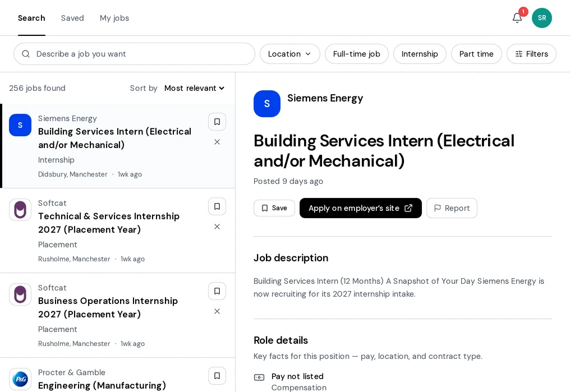Screen dimensions: 570x392
Task: Focus the Describe a job you want field
Action: click(x=134, y=54)
